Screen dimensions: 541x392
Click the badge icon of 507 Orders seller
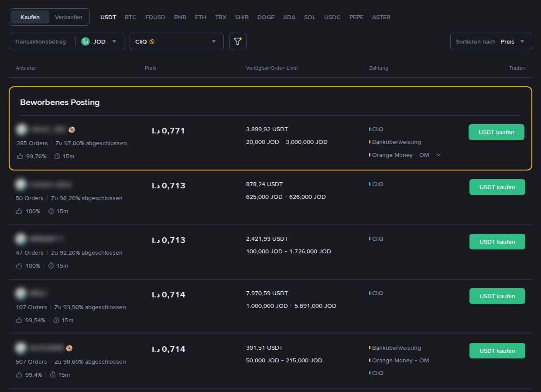coord(69,348)
